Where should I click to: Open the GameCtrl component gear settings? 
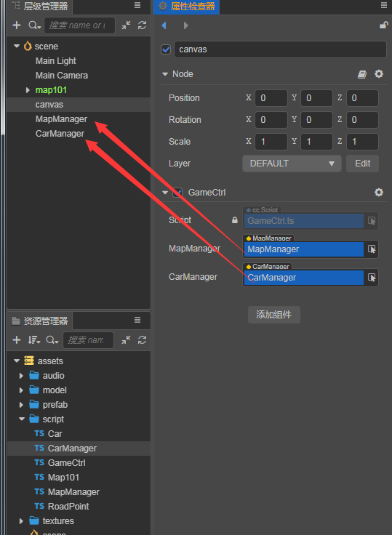coord(379,193)
